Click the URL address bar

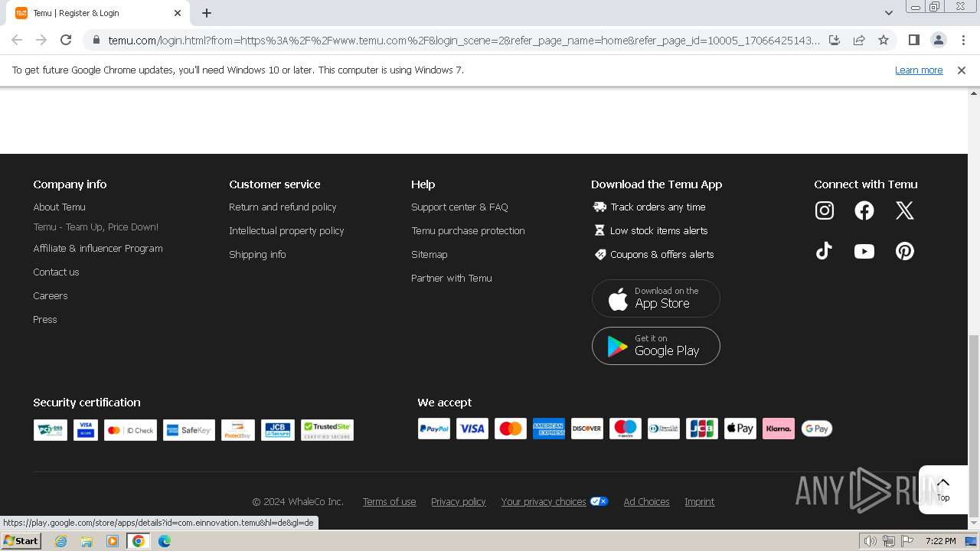pyautogui.click(x=463, y=40)
